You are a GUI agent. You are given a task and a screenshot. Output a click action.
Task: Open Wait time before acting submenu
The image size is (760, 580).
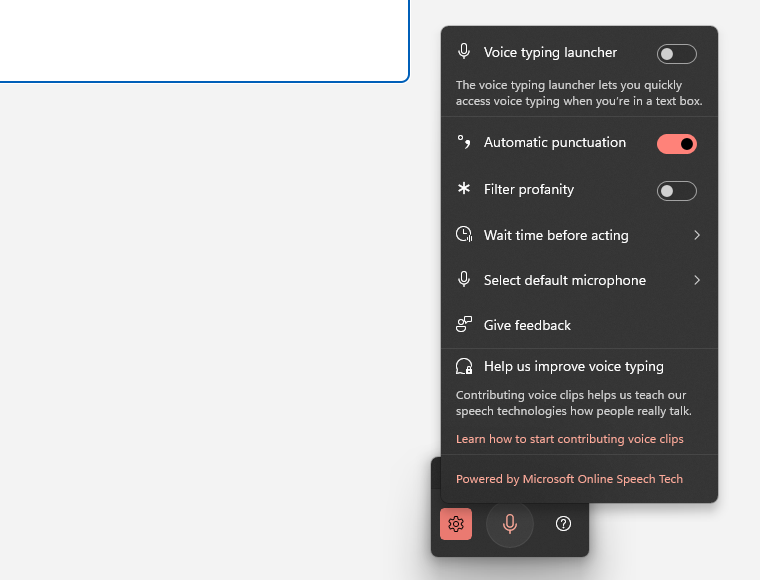pos(579,235)
